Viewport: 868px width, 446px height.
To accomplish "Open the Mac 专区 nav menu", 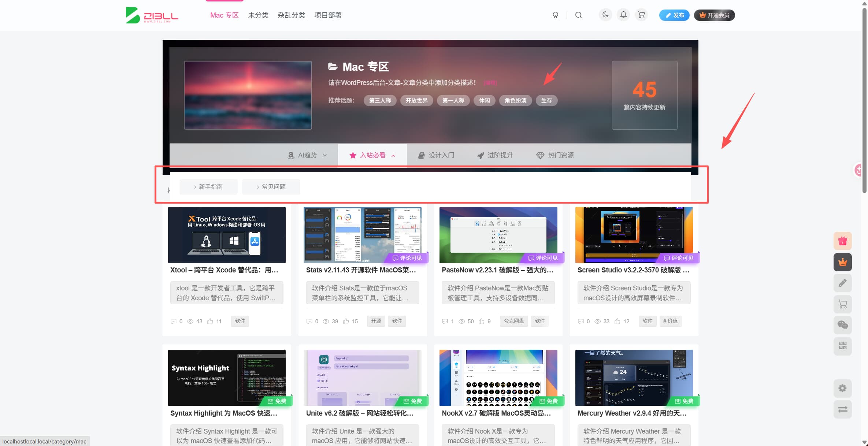I will [x=225, y=15].
